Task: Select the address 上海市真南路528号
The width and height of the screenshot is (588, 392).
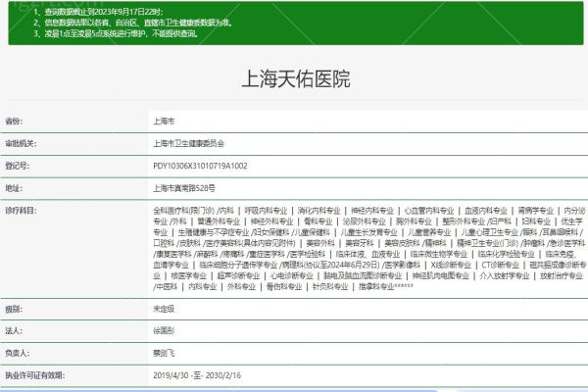Action: click(184, 188)
